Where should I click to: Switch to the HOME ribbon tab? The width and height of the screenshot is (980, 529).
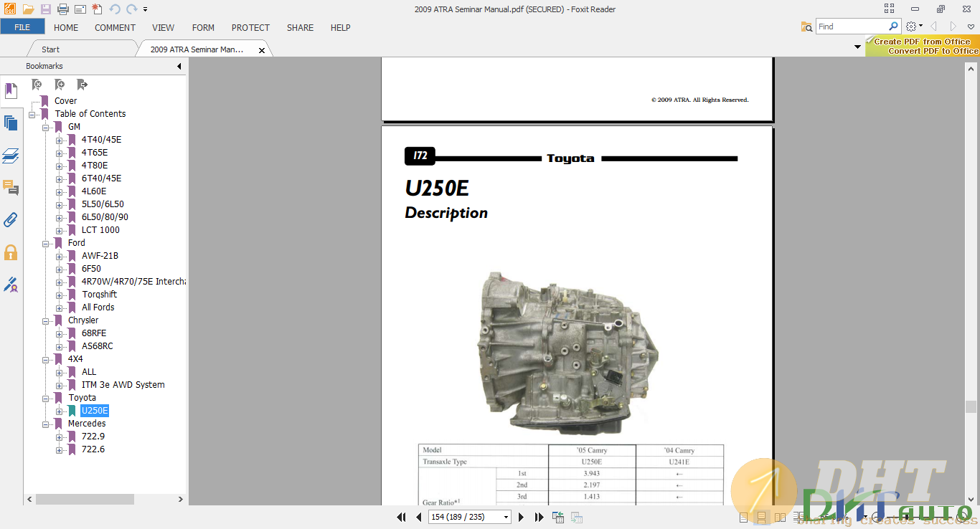tap(66, 27)
